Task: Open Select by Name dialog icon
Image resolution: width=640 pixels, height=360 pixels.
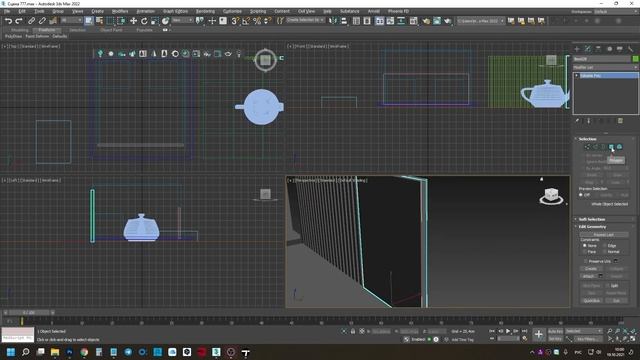Action: [x=99, y=21]
